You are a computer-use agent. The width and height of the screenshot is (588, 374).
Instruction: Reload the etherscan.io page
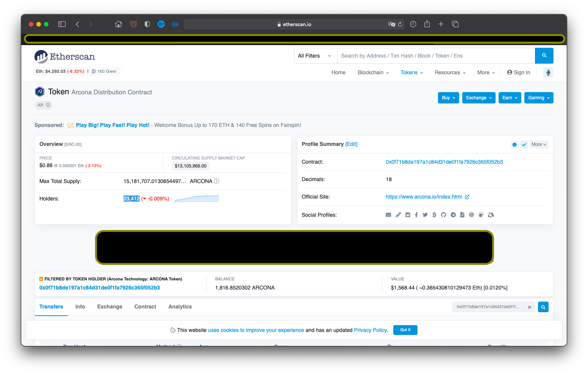400,24
